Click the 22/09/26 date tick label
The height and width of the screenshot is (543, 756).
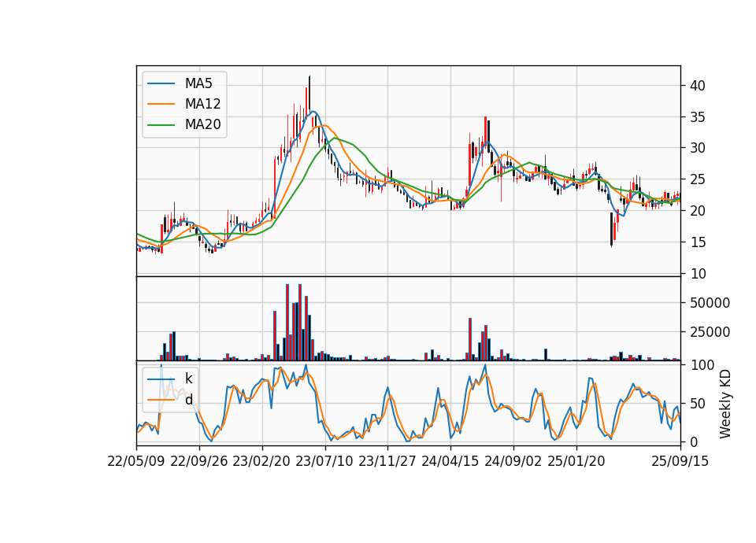coord(199,461)
